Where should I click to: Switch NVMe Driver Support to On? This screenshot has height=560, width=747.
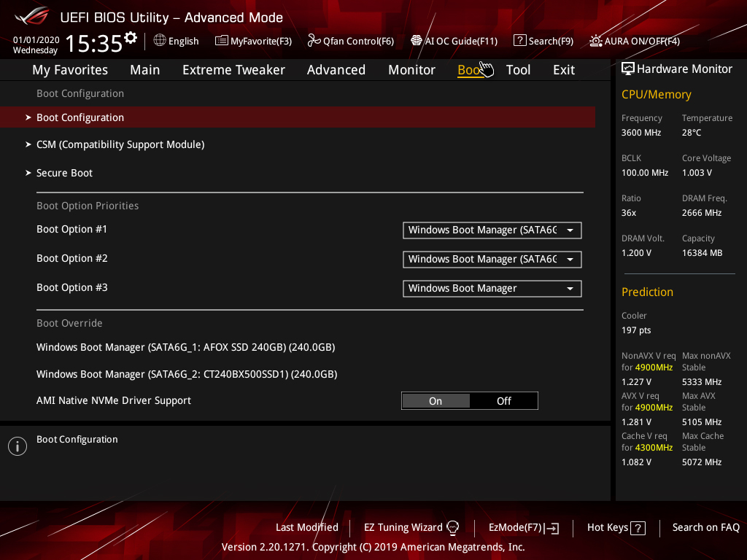[436, 401]
